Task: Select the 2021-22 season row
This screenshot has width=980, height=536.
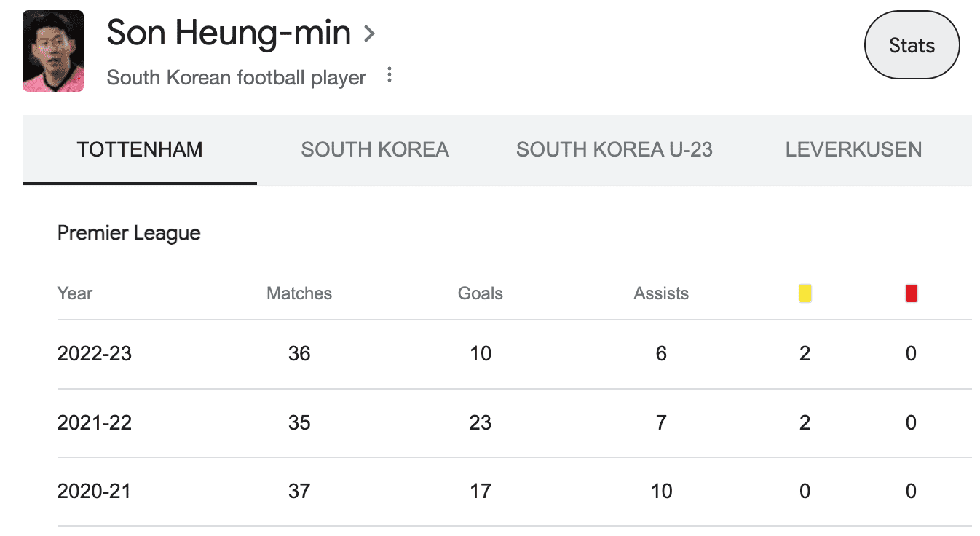Action: point(95,422)
